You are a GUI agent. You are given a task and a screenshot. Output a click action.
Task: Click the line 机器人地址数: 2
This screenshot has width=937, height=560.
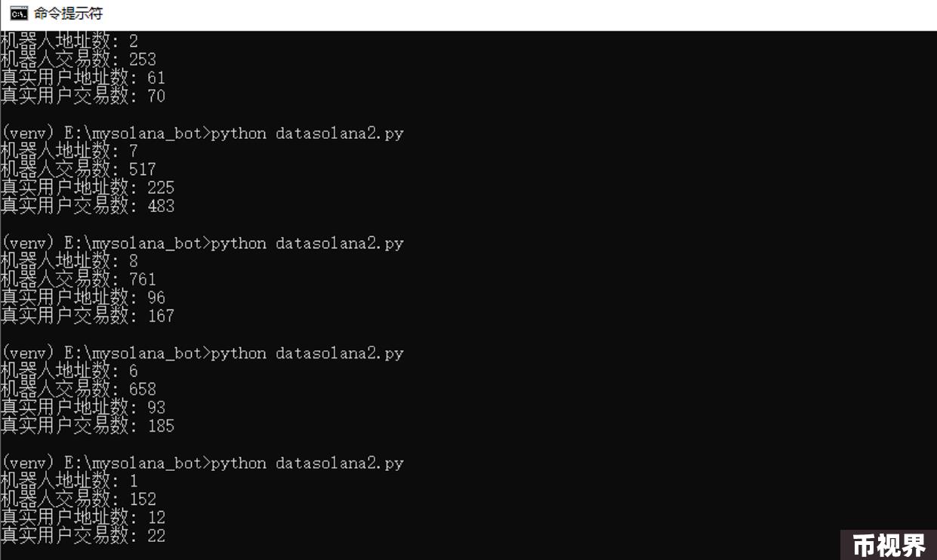point(69,42)
